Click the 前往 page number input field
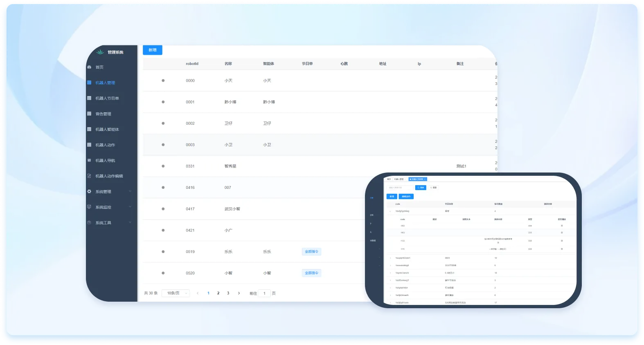This screenshot has height=345, width=644. point(264,293)
